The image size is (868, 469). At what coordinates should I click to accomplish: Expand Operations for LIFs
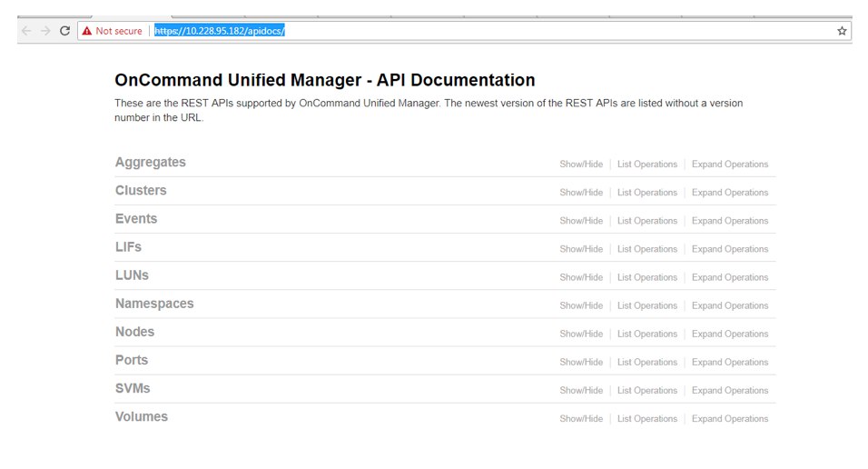(730, 249)
